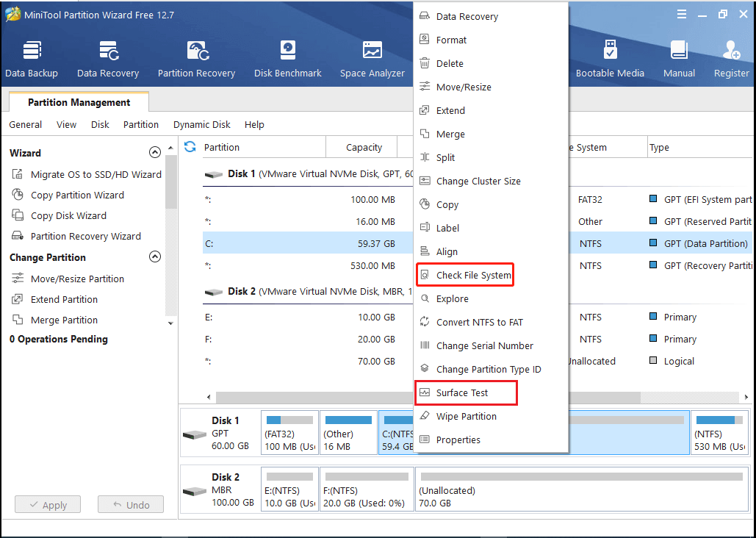Open the Dynamic Disk menu
The image size is (756, 538).
[x=201, y=125]
